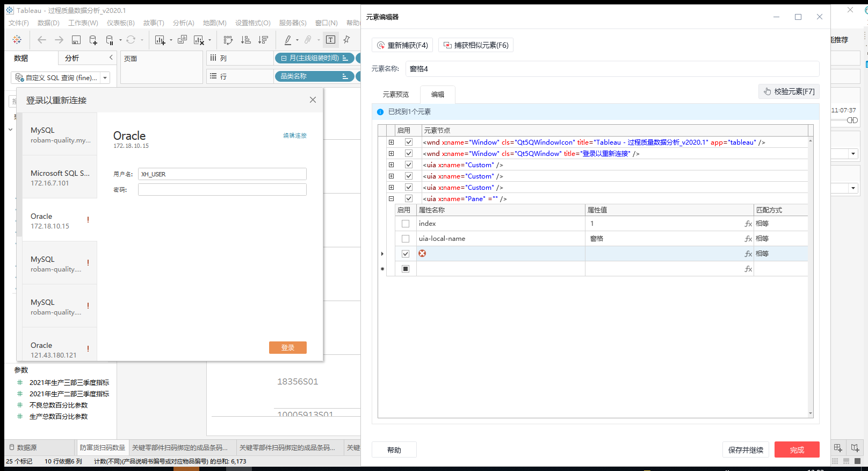
Task: Click the new worksheet chart icon
Action: [x=160, y=40]
